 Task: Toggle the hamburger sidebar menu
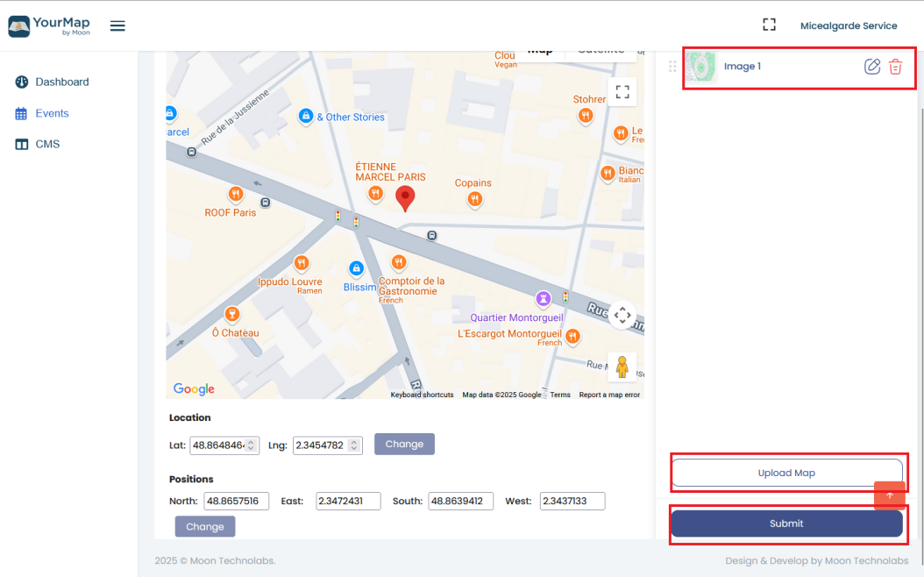[x=117, y=25]
